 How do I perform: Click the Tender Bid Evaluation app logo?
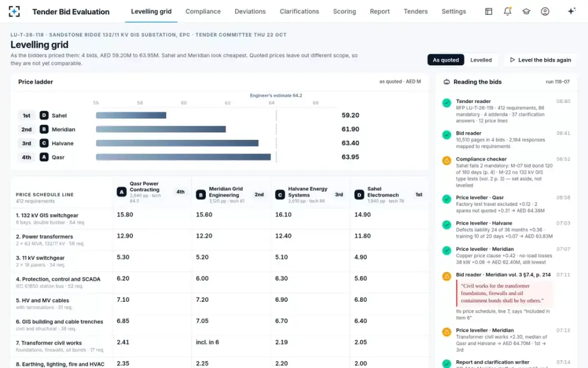click(x=15, y=11)
